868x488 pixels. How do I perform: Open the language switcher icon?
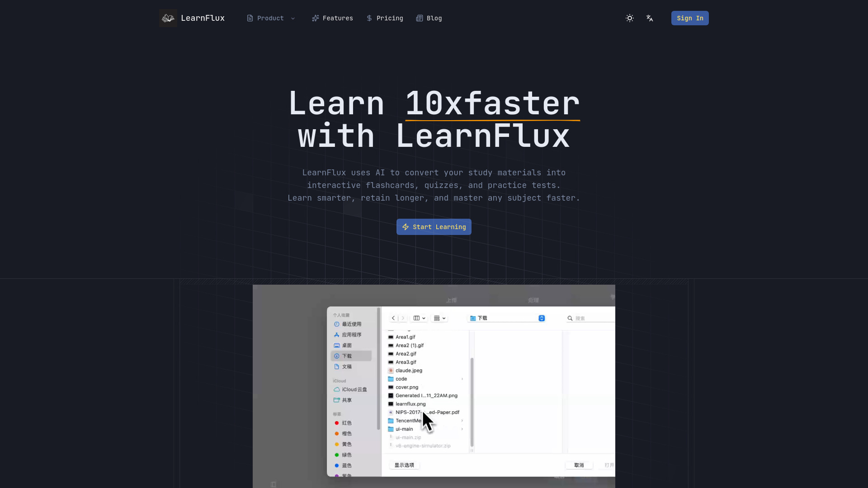(x=650, y=18)
